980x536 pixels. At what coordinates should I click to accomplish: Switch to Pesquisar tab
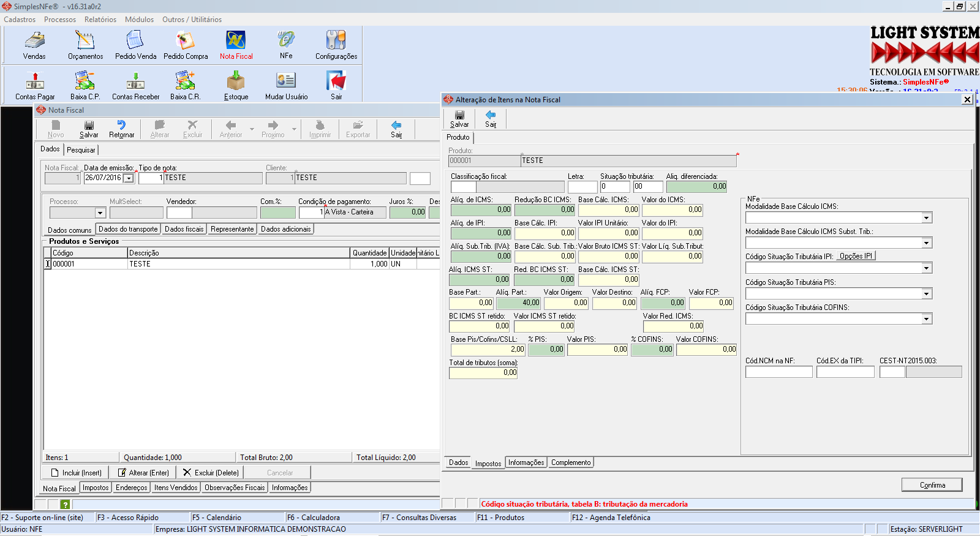click(81, 149)
